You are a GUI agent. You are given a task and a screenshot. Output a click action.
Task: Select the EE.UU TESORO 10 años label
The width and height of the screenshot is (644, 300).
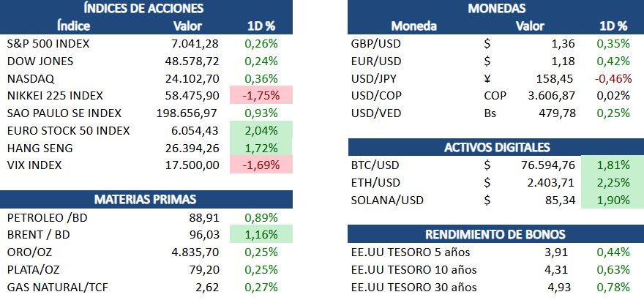413,269
